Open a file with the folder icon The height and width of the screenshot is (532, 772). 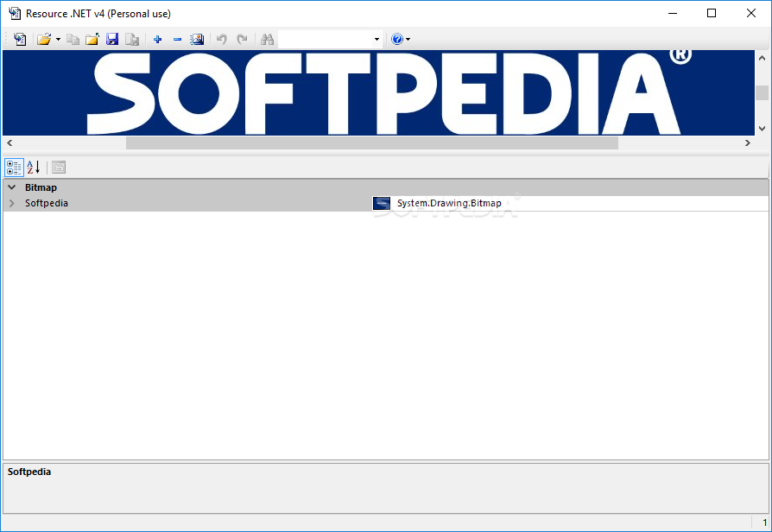44,39
